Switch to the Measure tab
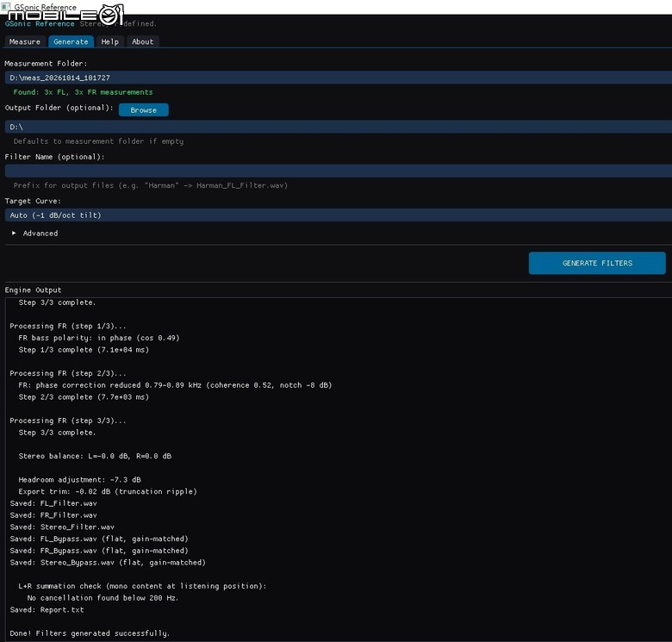The width and height of the screenshot is (672, 642). click(x=25, y=41)
